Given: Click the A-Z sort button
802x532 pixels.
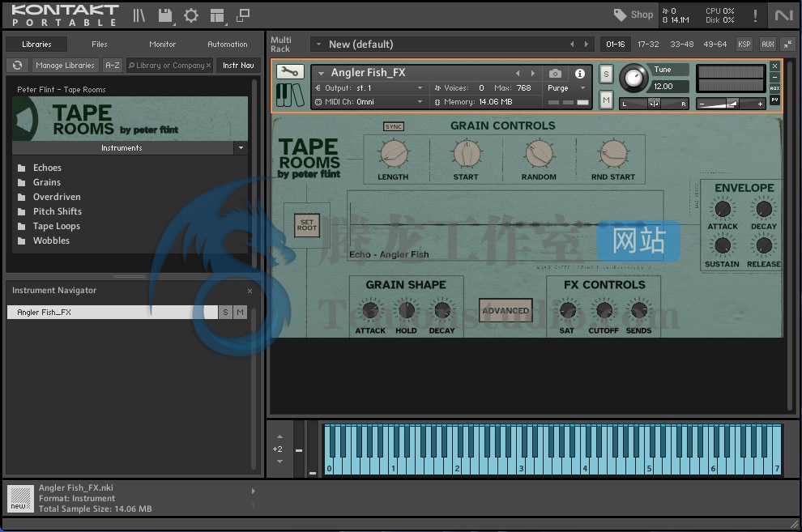Looking at the screenshot, I should [112, 66].
